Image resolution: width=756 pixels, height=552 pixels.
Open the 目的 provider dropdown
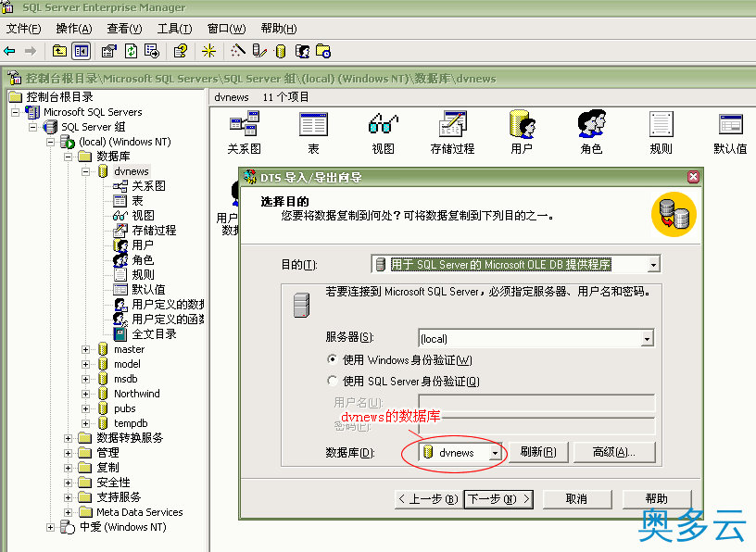653,265
